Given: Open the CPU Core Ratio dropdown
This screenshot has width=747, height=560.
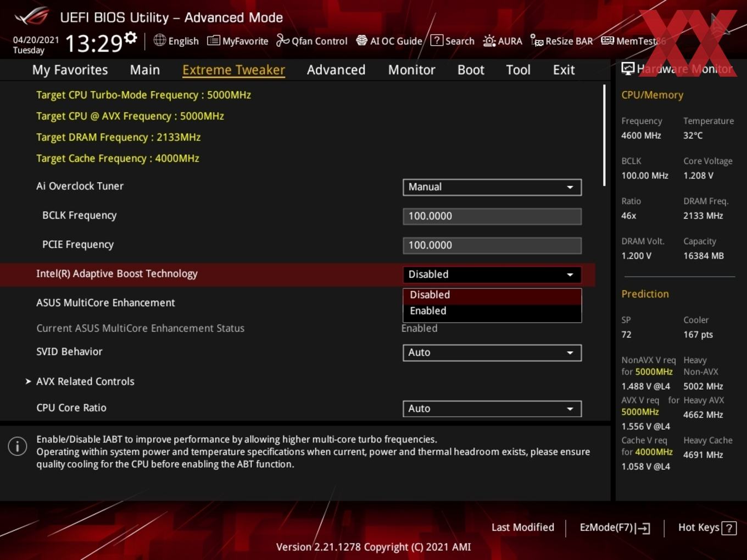Looking at the screenshot, I should (492, 408).
